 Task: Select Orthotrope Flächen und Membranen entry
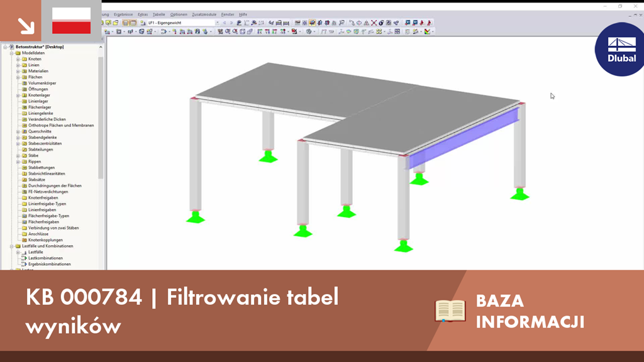[61, 125]
